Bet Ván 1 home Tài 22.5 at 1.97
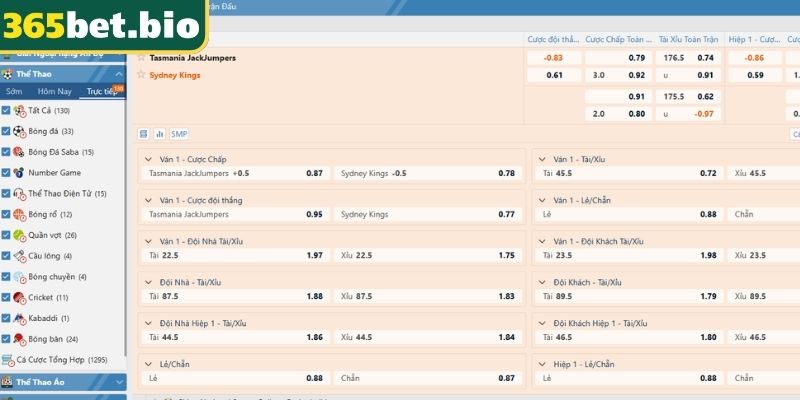The height and width of the screenshot is (400, 800). tap(236, 255)
